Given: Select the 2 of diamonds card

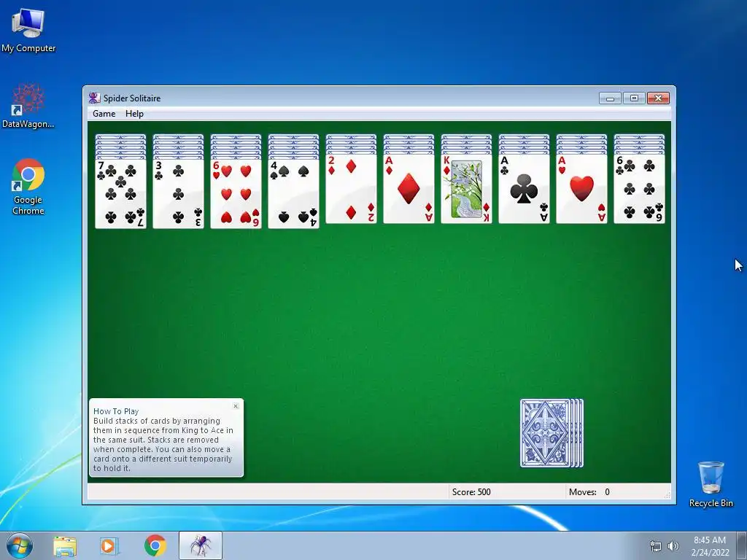Looking at the screenshot, I should (351, 189).
